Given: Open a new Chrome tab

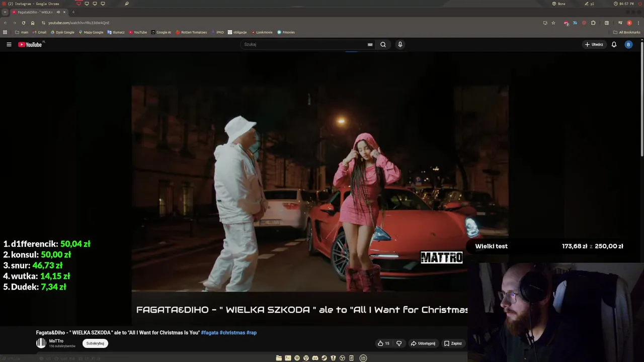Looking at the screenshot, I should [73, 12].
